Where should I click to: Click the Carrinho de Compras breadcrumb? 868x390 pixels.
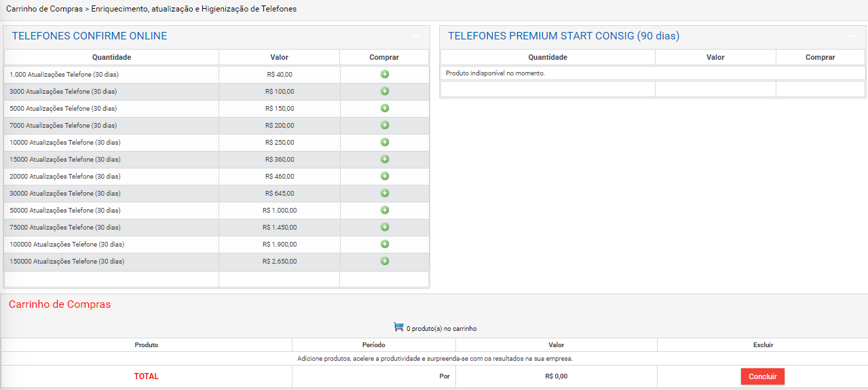pyautogui.click(x=44, y=9)
